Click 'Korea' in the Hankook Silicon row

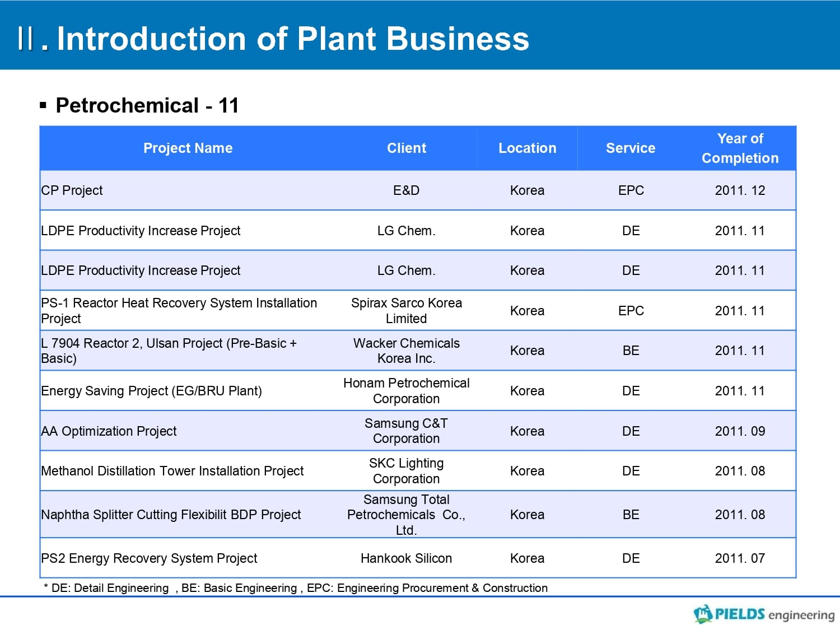528,558
